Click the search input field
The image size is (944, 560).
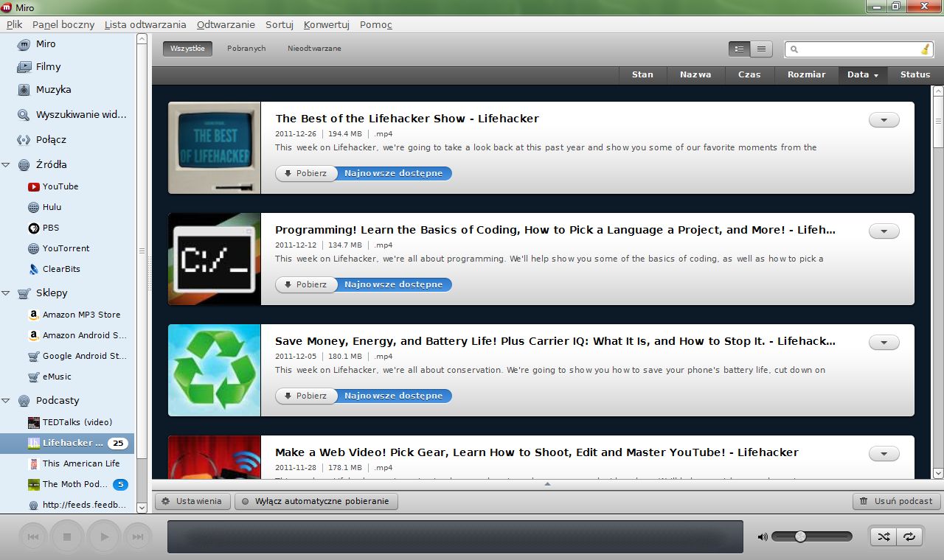tap(858, 49)
